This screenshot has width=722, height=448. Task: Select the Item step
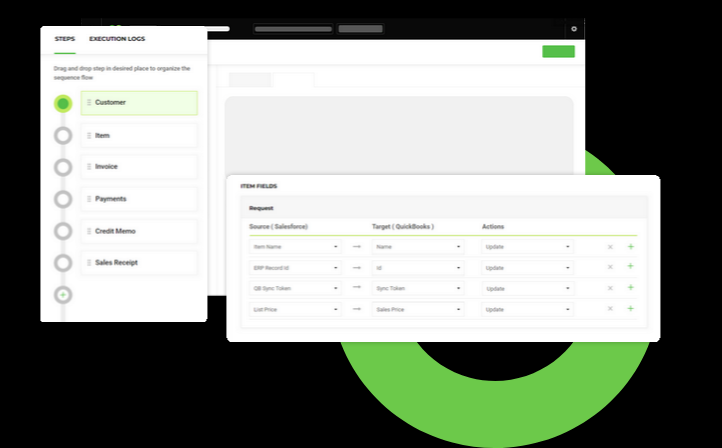139,135
